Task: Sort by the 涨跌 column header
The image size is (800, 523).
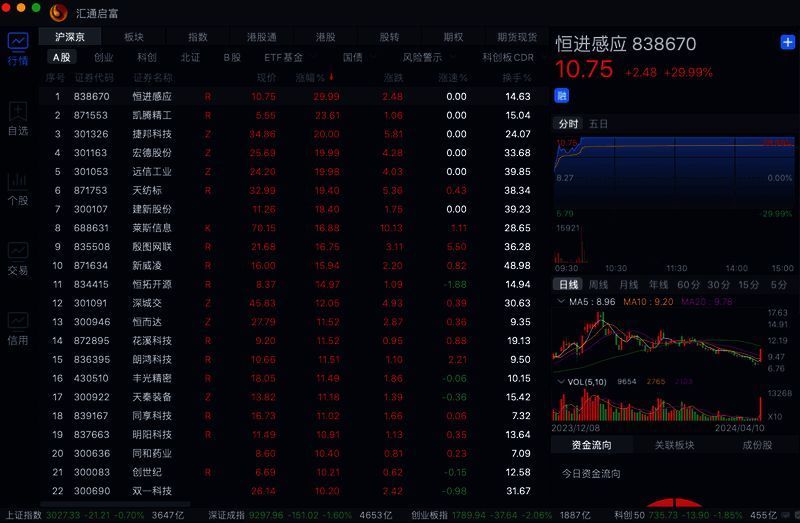Action: [393, 78]
